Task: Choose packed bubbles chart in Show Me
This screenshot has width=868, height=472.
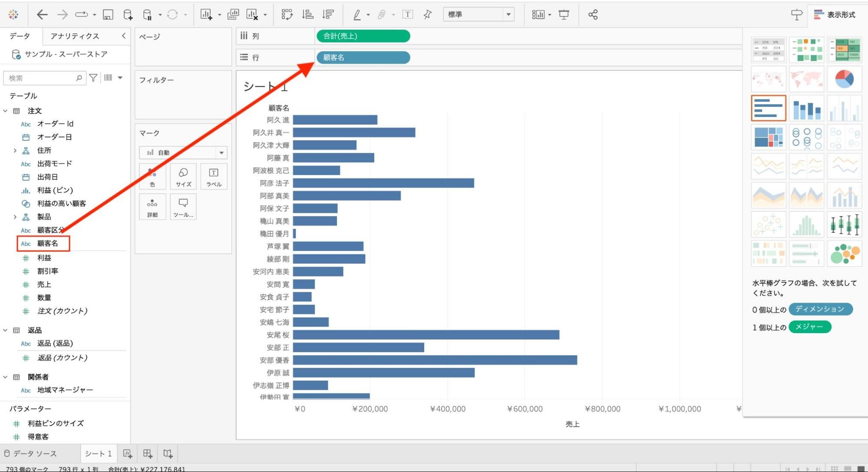Action: point(844,253)
